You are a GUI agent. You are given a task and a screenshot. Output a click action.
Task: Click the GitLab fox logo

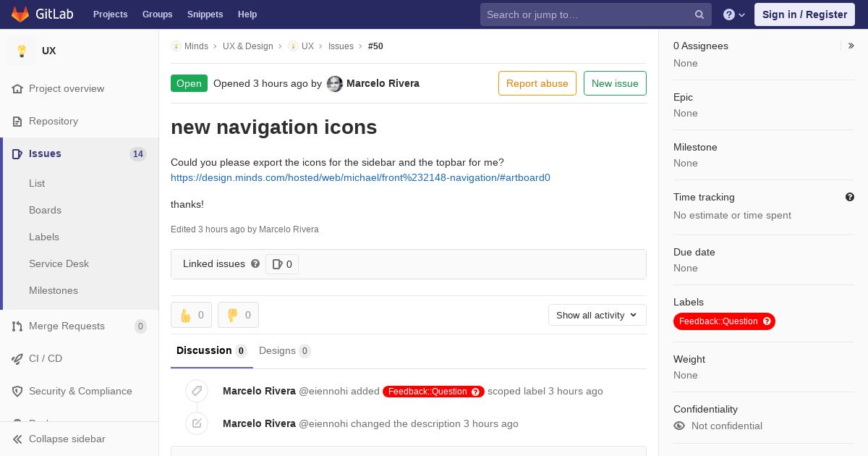pyautogui.click(x=20, y=14)
